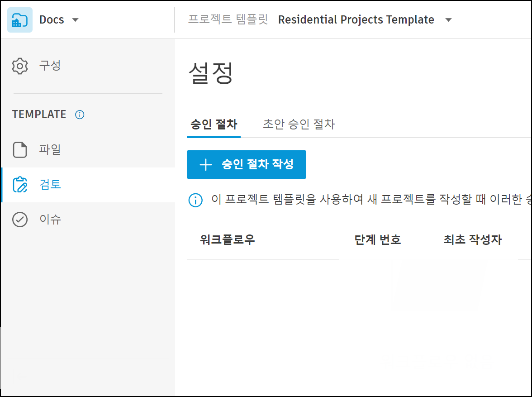The width and height of the screenshot is (532, 397).
Task: Click the 검토 clipboard pencil icon
Action: pos(20,185)
